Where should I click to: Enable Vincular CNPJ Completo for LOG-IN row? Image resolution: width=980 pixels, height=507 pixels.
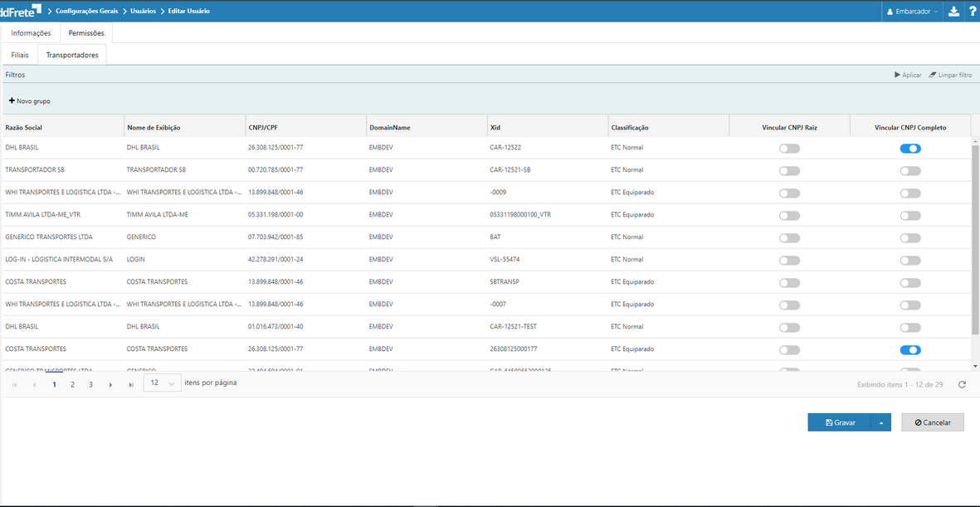coord(910,261)
